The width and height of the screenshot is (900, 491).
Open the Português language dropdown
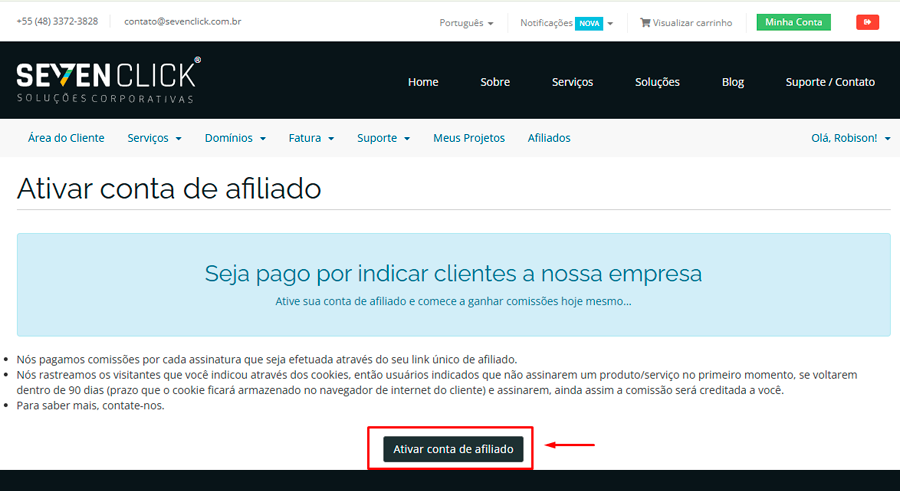point(466,22)
